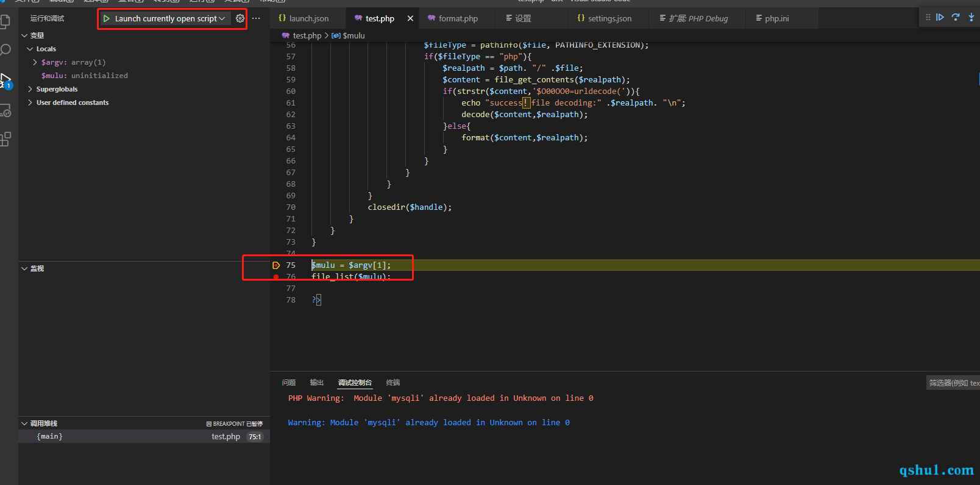
Task: Click BREAKPOINT 已暂停 status label
Action: click(x=235, y=424)
